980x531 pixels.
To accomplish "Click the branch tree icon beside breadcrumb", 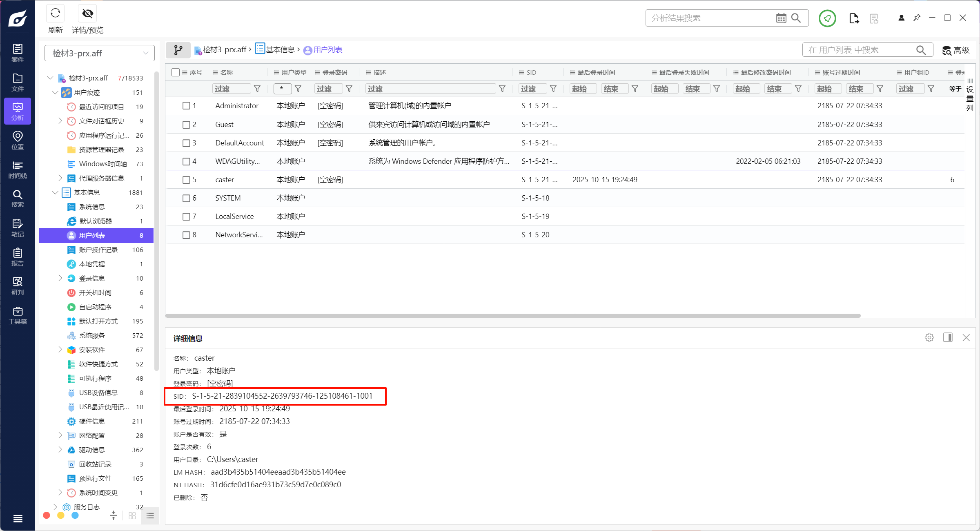I will pos(178,50).
